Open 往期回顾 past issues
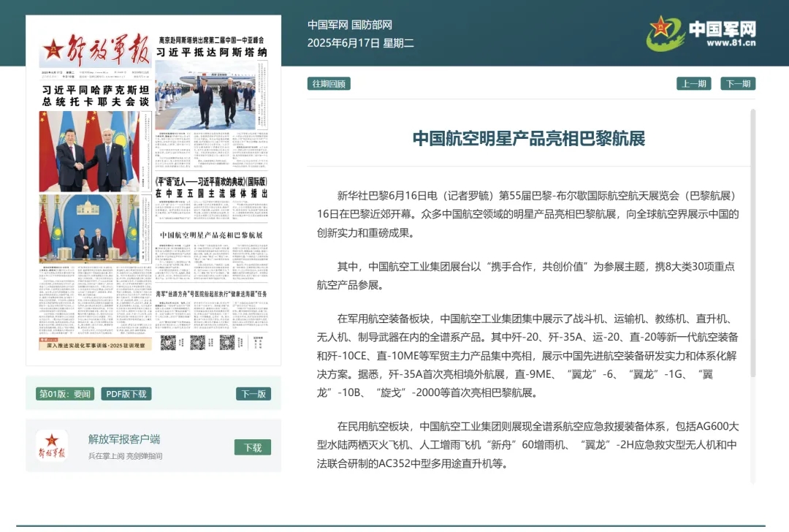 click(x=329, y=83)
